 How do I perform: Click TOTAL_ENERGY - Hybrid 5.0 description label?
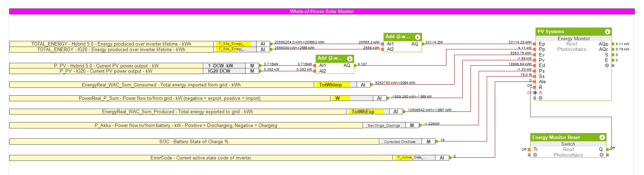111,44
